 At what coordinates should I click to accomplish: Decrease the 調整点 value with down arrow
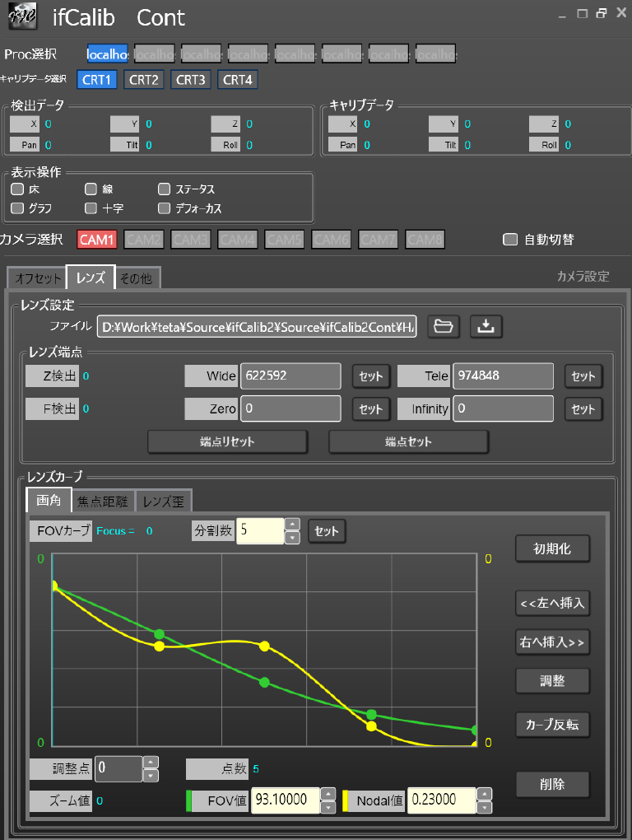[x=151, y=776]
